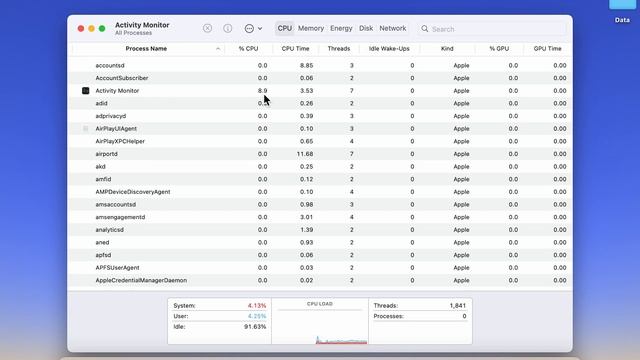
Task: Click the search magnifier icon
Action: pyautogui.click(x=425, y=29)
